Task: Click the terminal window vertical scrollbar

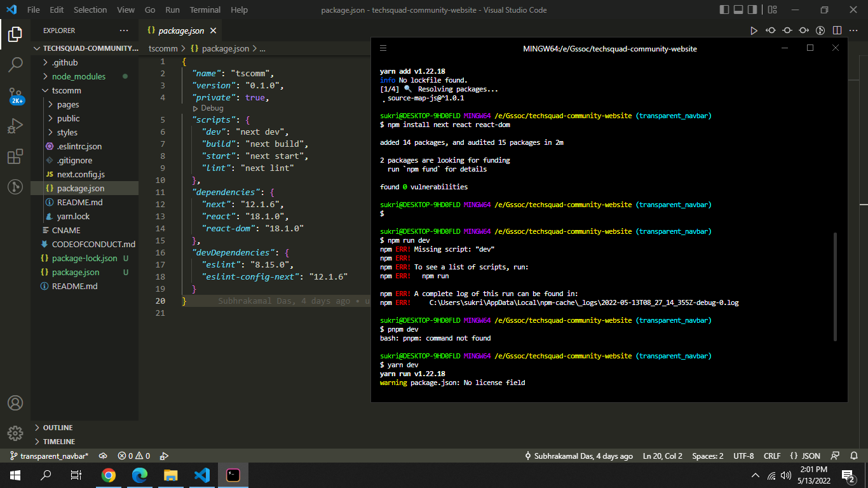Action: click(835, 287)
